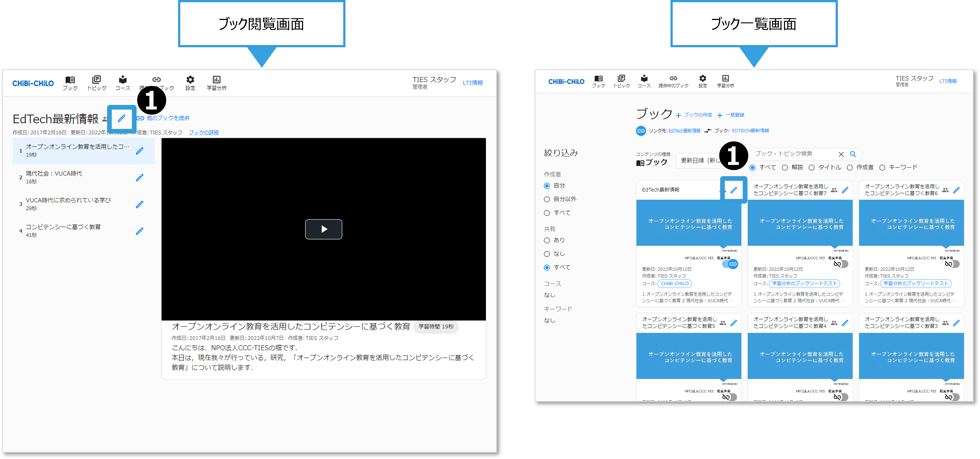The image size is (980, 459).
Task: Open 設定 gear icon in right screen navbar
Action: click(x=702, y=81)
